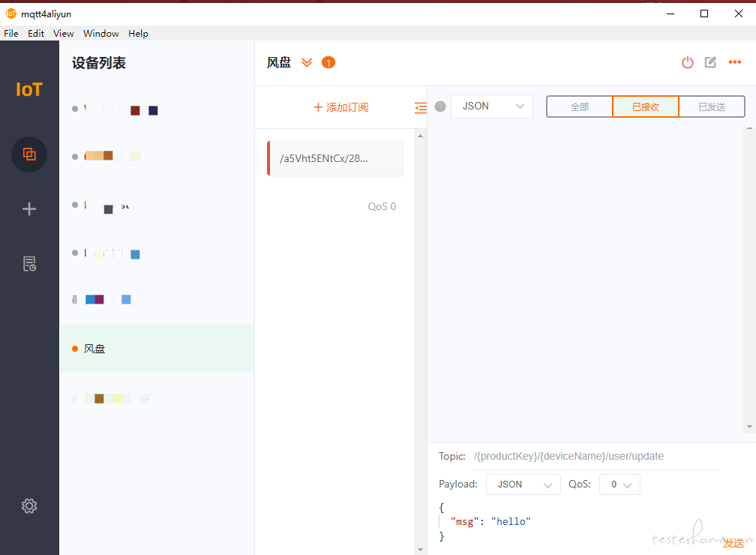Open the File menu

point(11,33)
